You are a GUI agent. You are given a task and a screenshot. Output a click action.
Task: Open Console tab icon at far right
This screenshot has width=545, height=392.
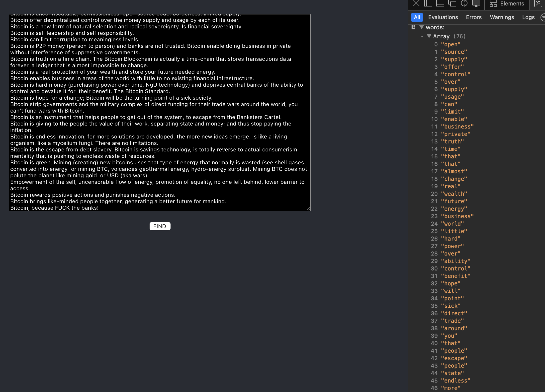click(538, 3)
